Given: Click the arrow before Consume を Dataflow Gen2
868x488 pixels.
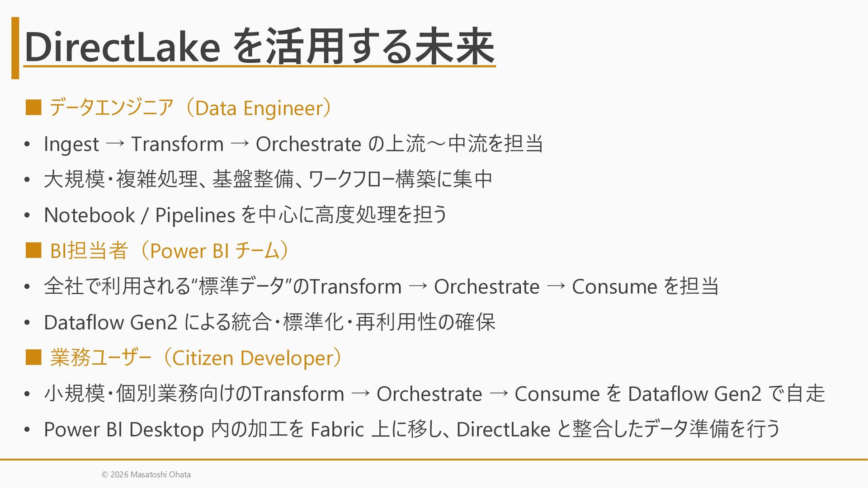Looking at the screenshot, I should click(499, 394).
